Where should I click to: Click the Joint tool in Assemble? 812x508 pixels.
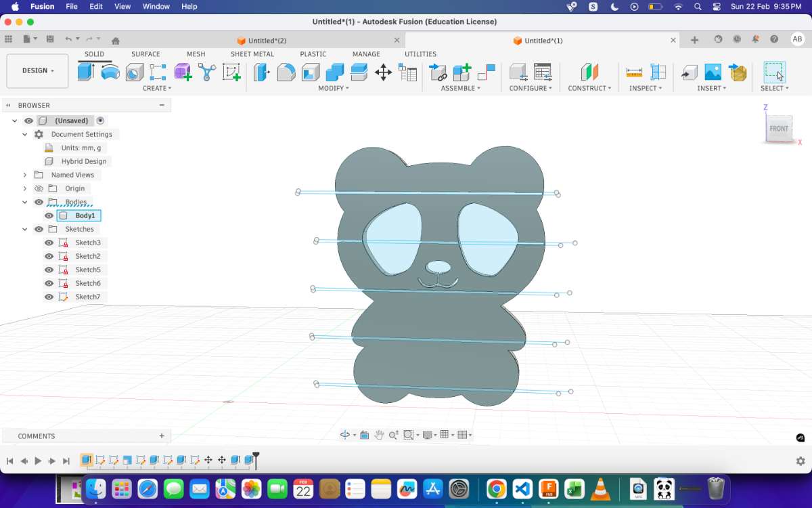coord(438,72)
